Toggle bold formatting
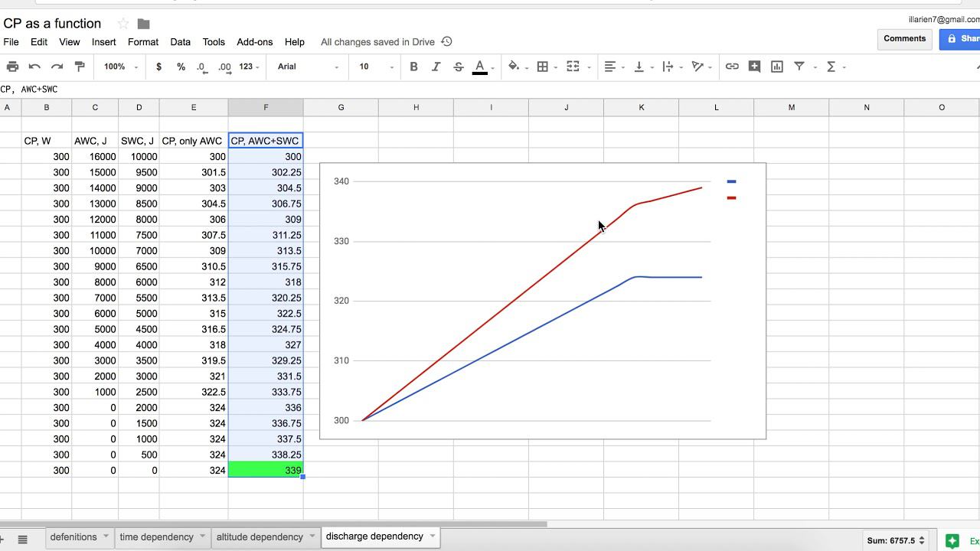 pyautogui.click(x=413, y=67)
